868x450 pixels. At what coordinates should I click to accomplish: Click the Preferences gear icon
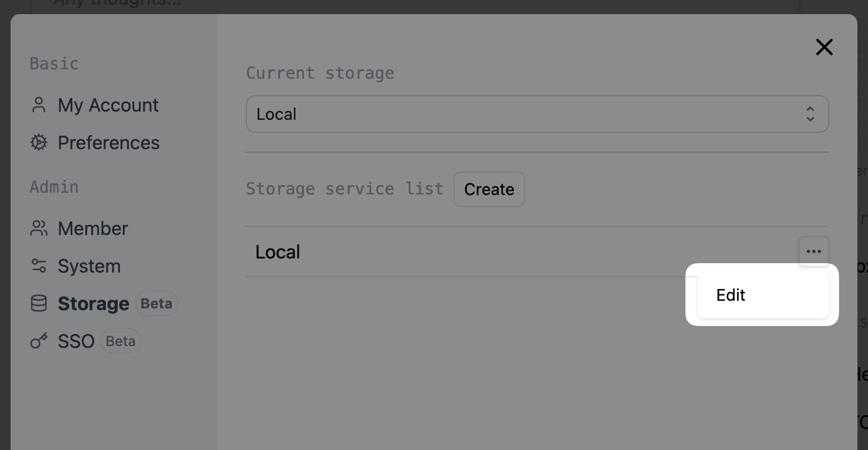pos(39,143)
